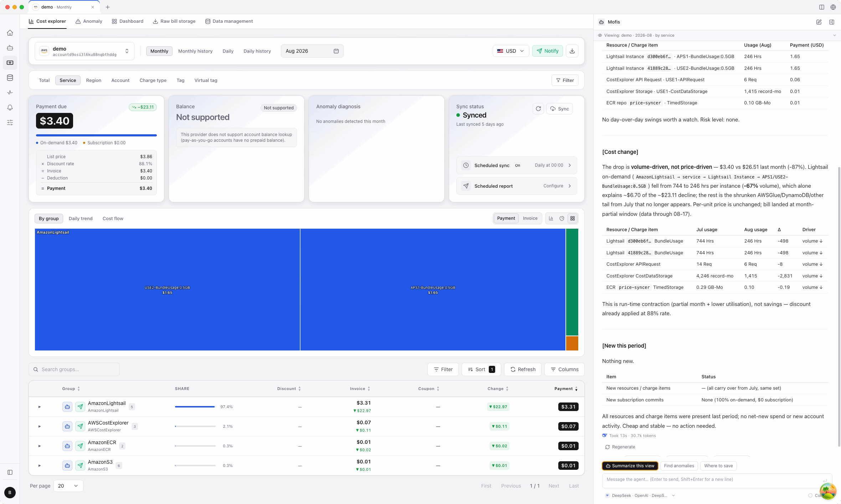This screenshot has width=841, height=504.
Task: Click the Sync button
Action: [x=559, y=109]
